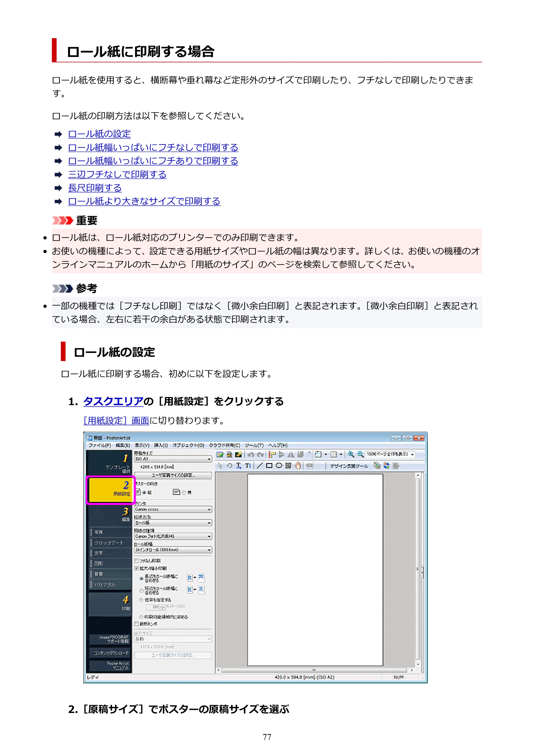Open the 給紙方法 ロール紙 dropdown

point(173,523)
